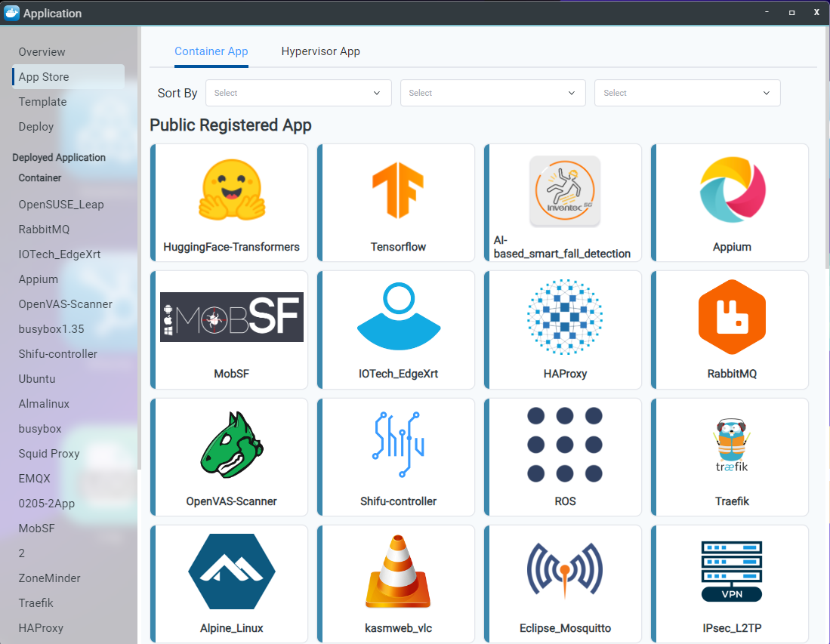Select the ROS nine-dot icon
The height and width of the screenshot is (644, 830).
click(565, 445)
